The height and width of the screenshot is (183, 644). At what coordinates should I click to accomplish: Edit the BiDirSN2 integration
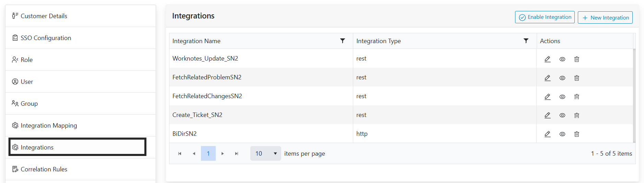tap(547, 134)
